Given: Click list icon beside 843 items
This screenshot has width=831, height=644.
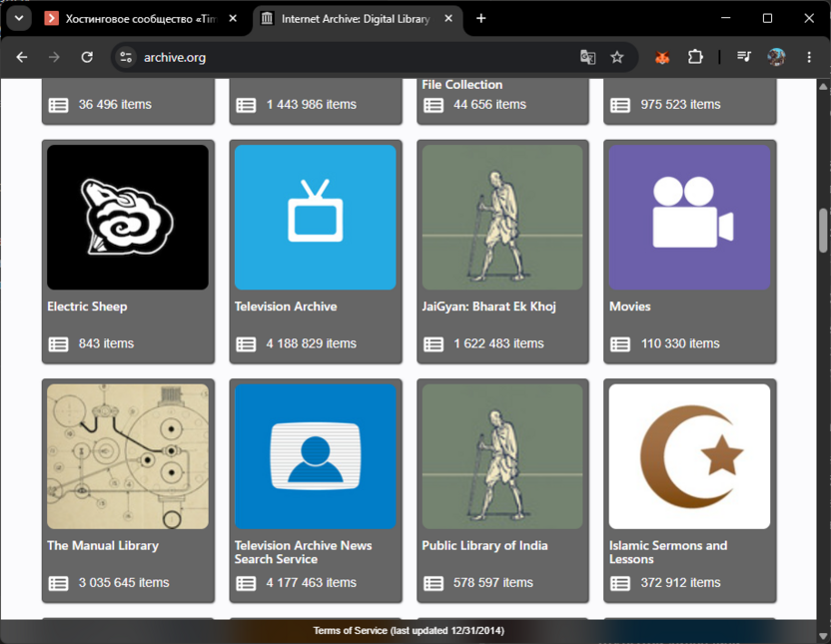Looking at the screenshot, I should click(58, 344).
